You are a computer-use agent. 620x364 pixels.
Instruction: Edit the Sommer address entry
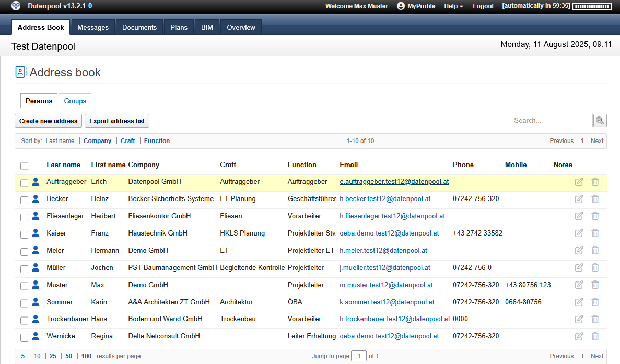coord(579,302)
